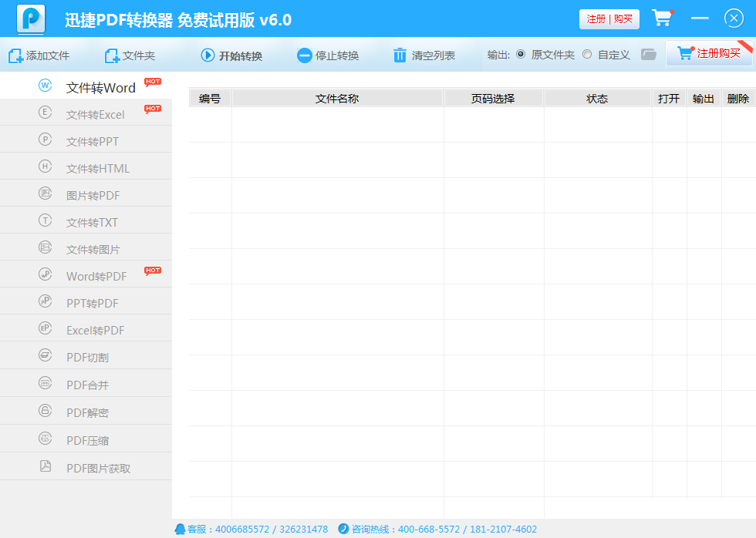Click the red 注册购买 toolbar button
The width and height of the screenshot is (756, 538).
point(710,54)
